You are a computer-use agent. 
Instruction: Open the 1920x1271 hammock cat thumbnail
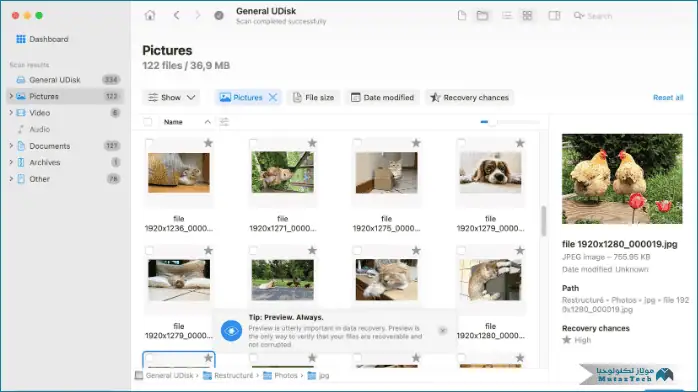(x=283, y=172)
